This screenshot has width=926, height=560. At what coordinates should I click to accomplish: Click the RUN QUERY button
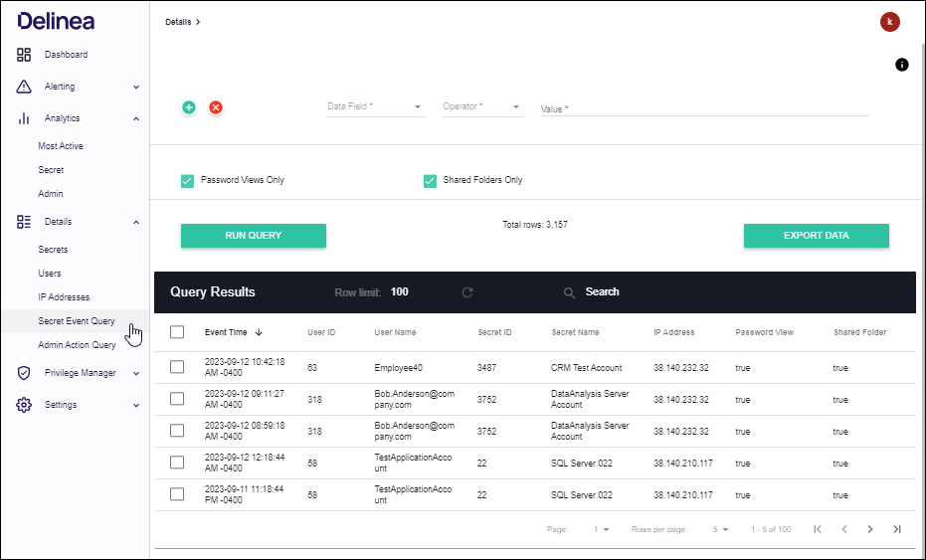point(254,236)
